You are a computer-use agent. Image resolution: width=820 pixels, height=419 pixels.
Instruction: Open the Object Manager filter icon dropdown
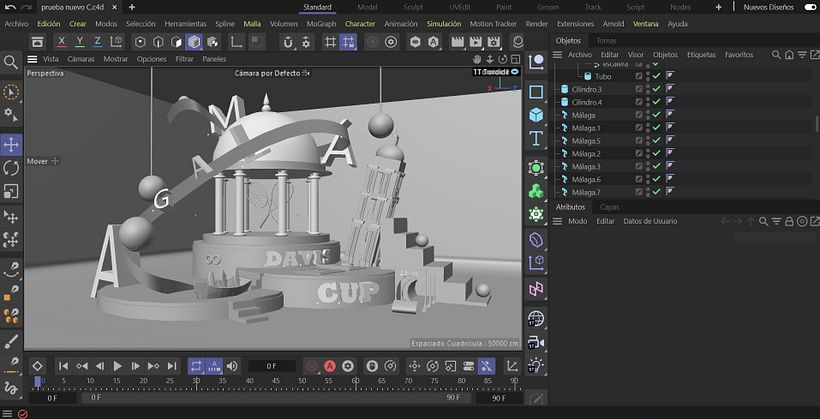click(x=802, y=55)
